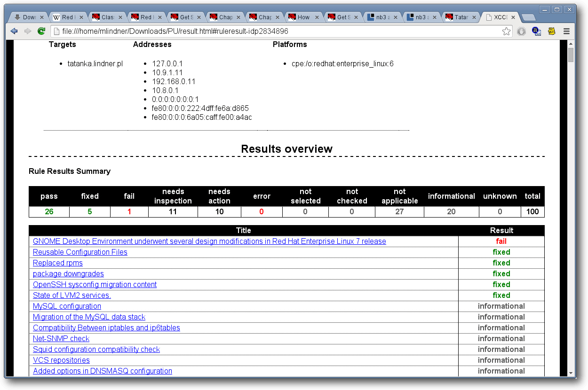Click the yellow face extension icon in toolbar

pyautogui.click(x=551, y=31)
